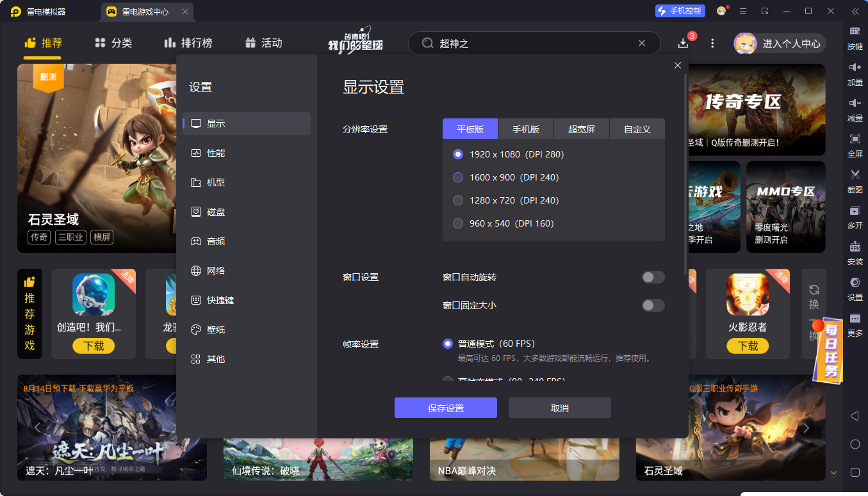Go to 排行榜 tab in game center
The image size is (868, 496).
(188, 43)
